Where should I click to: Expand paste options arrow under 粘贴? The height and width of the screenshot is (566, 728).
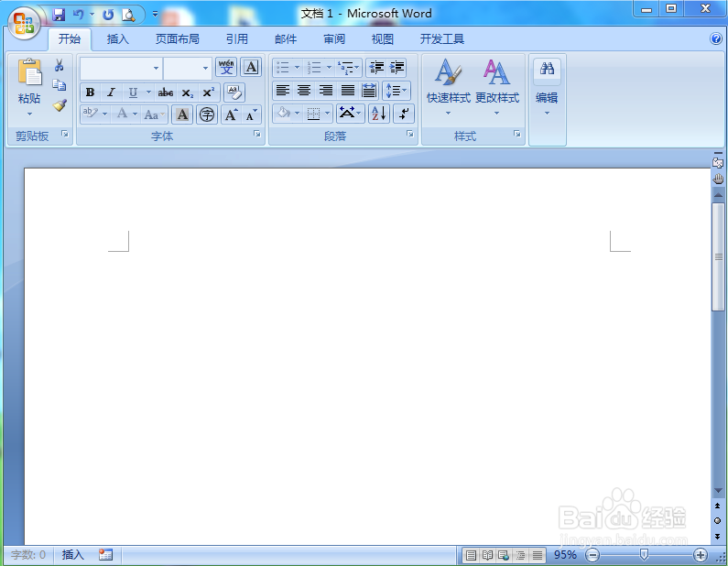29,114
